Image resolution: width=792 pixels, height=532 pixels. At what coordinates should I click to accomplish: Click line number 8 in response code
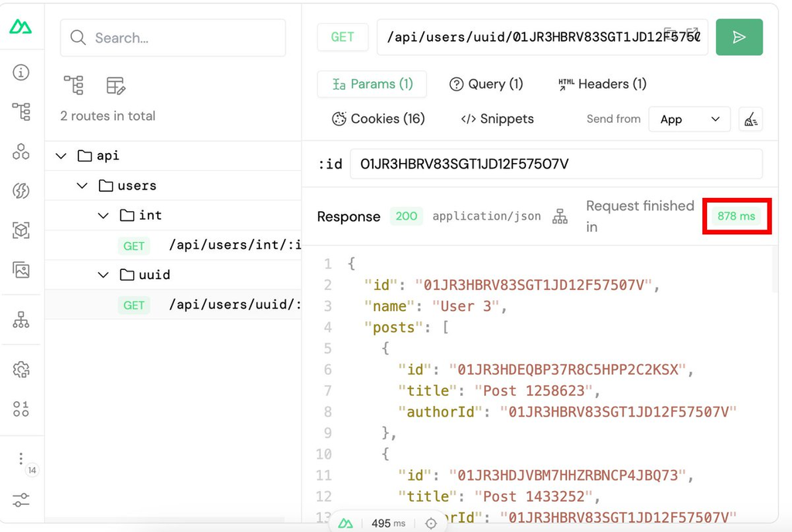(328, 412)
